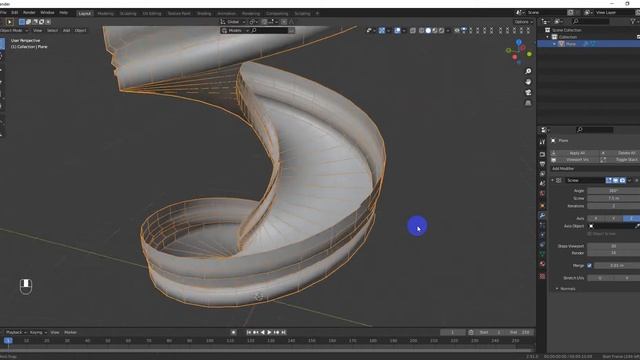640x360 pixels.
Task: Select X axis for the Screw modifier
Action: [596, 218]
